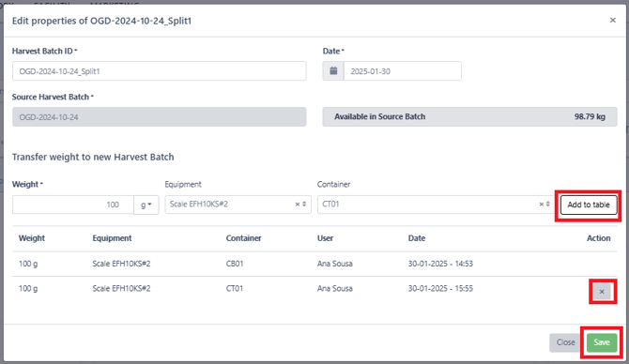Clear the Scale EFH10KS#2 equipment selection
Image resolution: width=629 pixels, height=364 pixels.
click(x=298, y=205)
